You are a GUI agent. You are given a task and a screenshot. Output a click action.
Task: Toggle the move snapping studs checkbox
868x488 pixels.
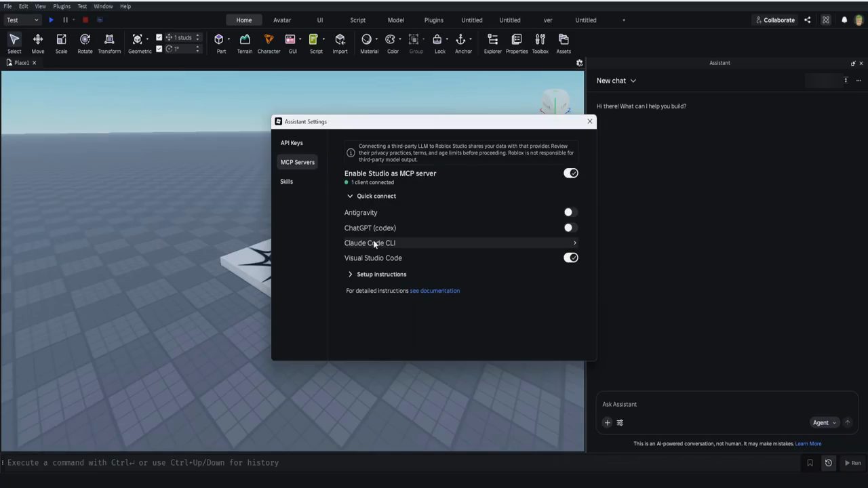point(159,37)
